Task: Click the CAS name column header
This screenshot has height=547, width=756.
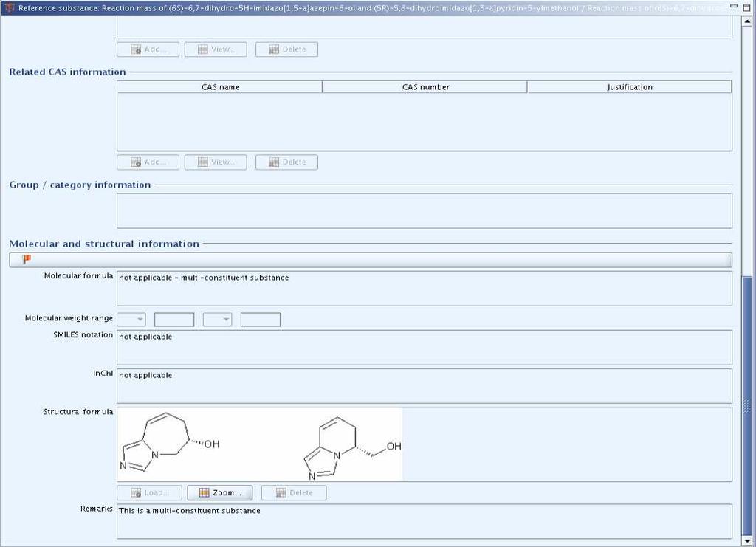Action: point(220,87)
